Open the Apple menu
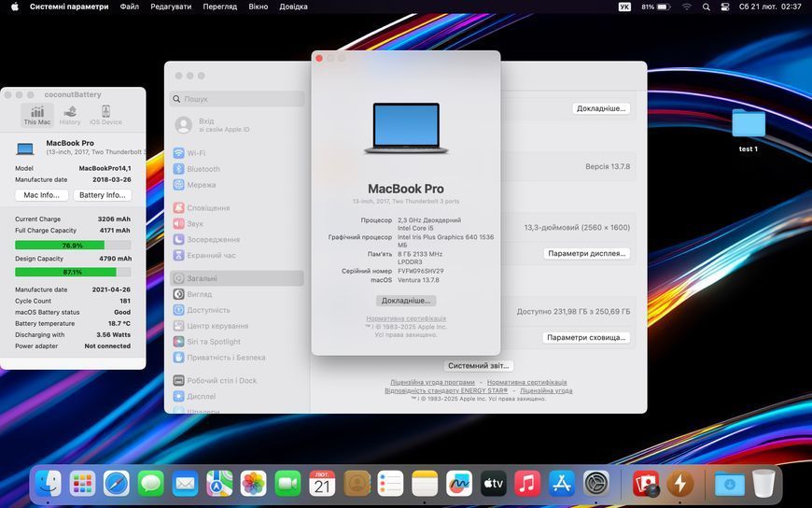The image size is (812, 508). pyautogui.click(x=15, y=7)
